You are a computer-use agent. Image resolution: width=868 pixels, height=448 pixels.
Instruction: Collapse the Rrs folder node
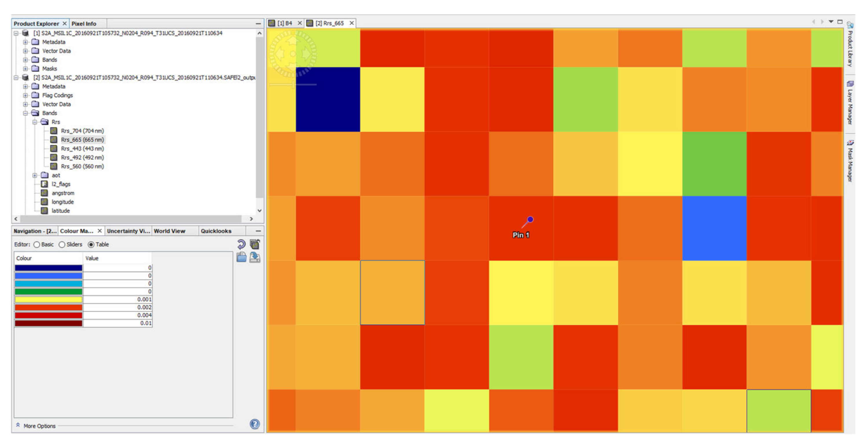(35, 122)
